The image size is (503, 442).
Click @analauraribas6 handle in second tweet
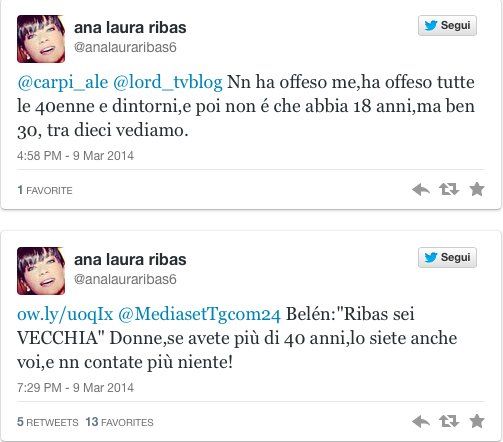(x=125, y=279)
